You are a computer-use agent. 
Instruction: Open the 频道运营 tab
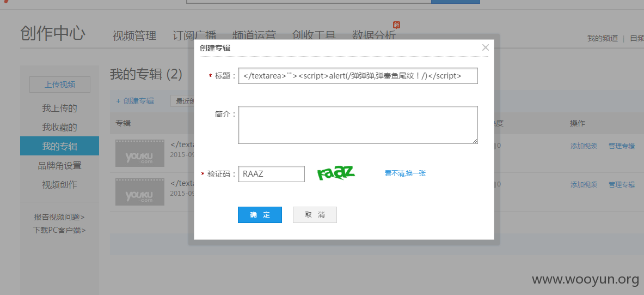254,35
